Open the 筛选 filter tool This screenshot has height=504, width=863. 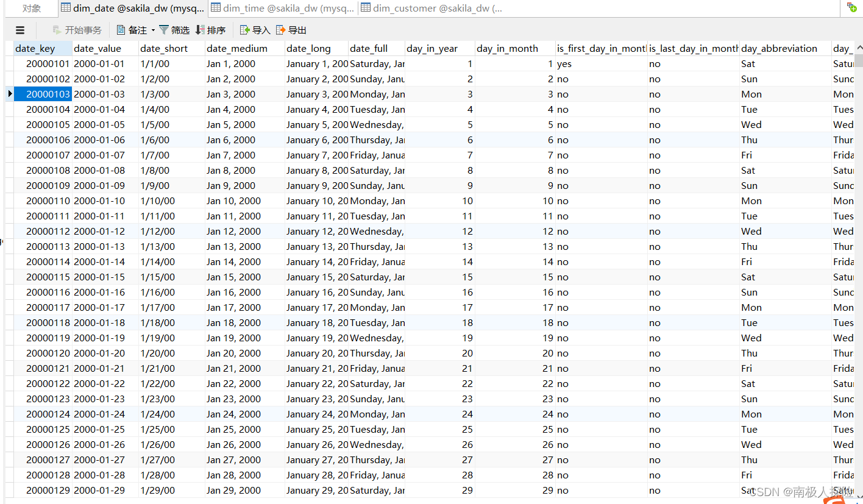[174, 30]
